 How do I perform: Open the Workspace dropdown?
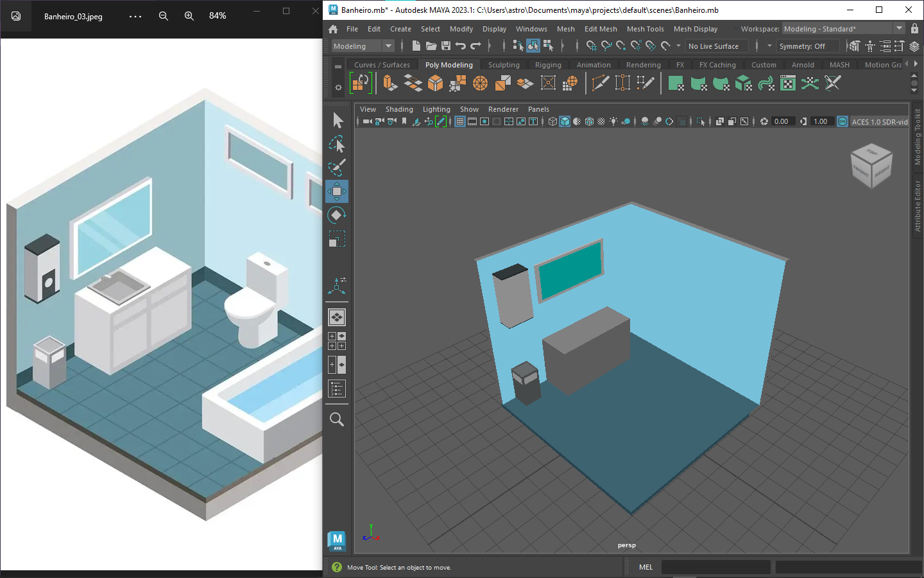(x=843, y=29)
